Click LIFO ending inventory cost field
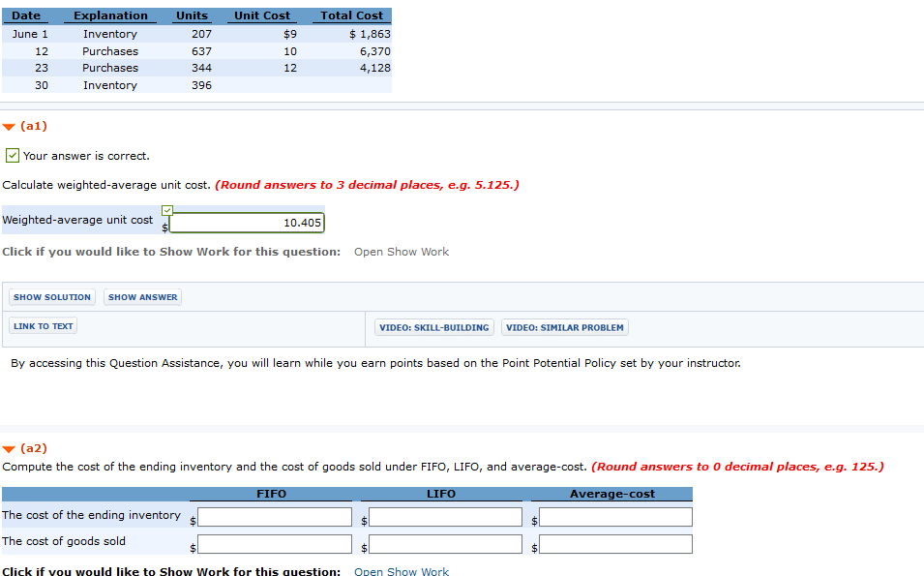Image resolution: width=924 pixels, height=576 pixels. tap(445, 517)
